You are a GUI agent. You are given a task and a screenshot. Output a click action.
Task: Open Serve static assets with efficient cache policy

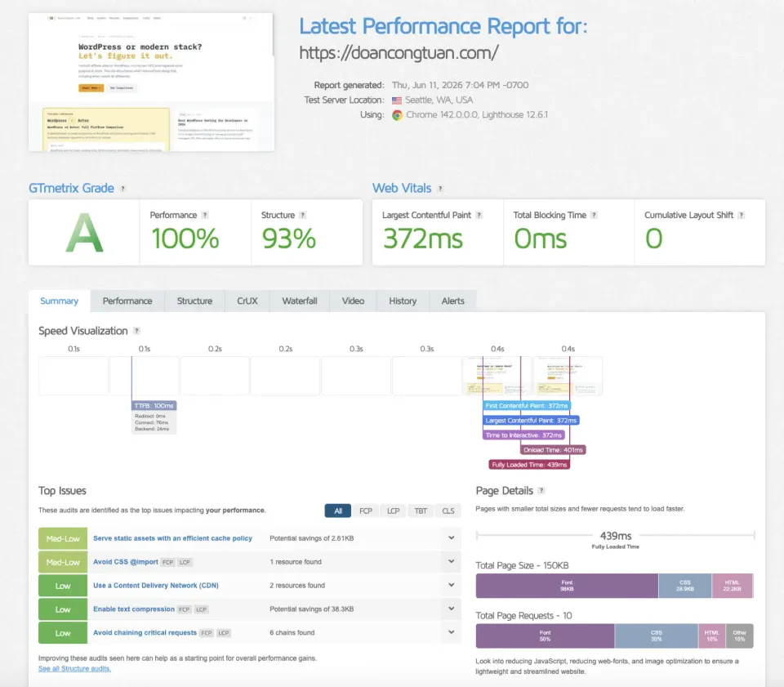pyautogui.click(x=172, y=538)
